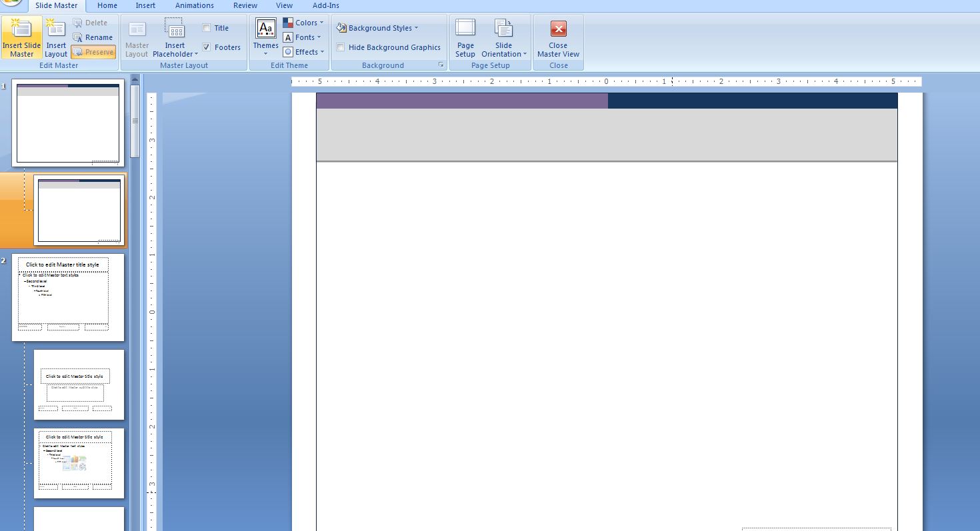Open the Slide Orientation menu
The width and height of the screenshot is (980, 531).
tap(504, 38)
